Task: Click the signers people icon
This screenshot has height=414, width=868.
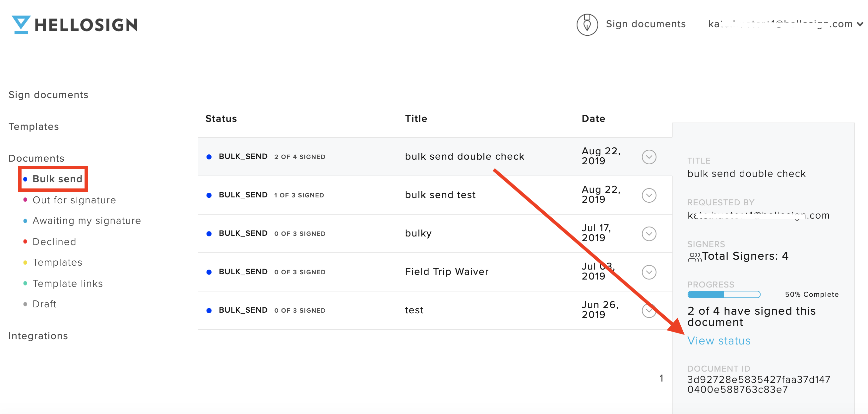Action: click(694, 257)
